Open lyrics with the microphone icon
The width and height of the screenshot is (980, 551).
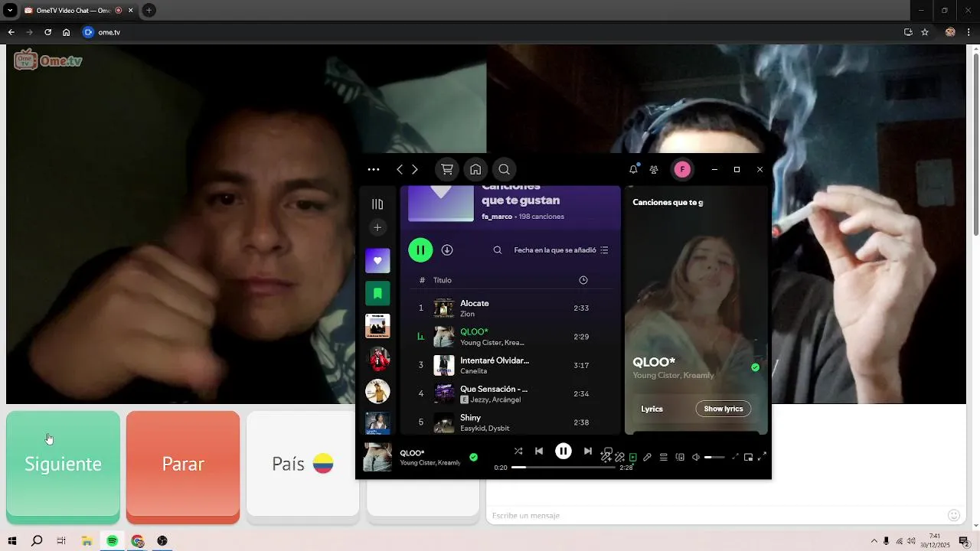pyautogui.click(x=648, y=458)
